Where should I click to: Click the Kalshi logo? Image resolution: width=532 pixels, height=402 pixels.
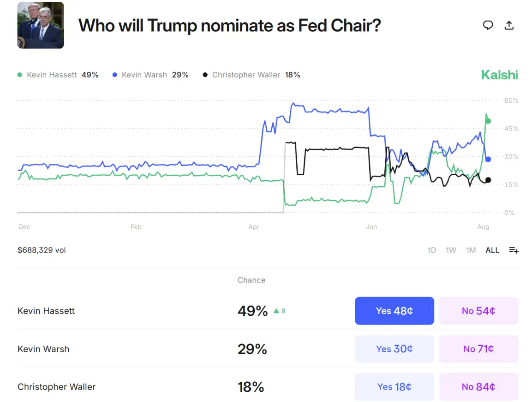(499, 75)
